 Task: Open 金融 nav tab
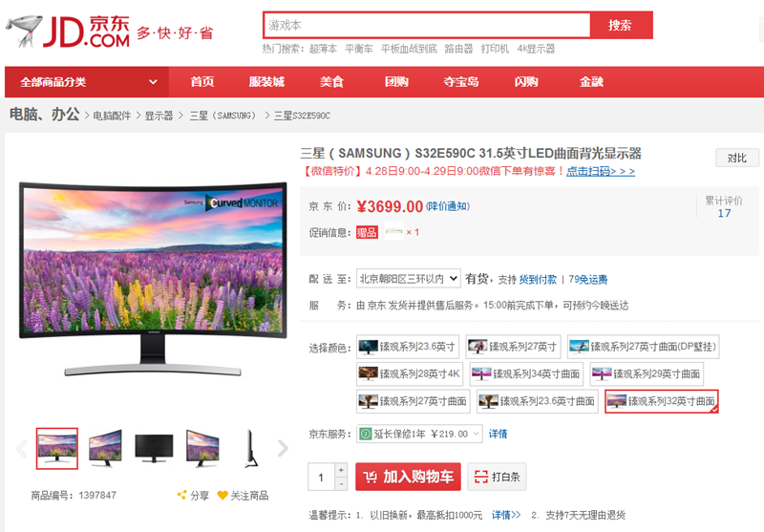click(x=591, y=82)
